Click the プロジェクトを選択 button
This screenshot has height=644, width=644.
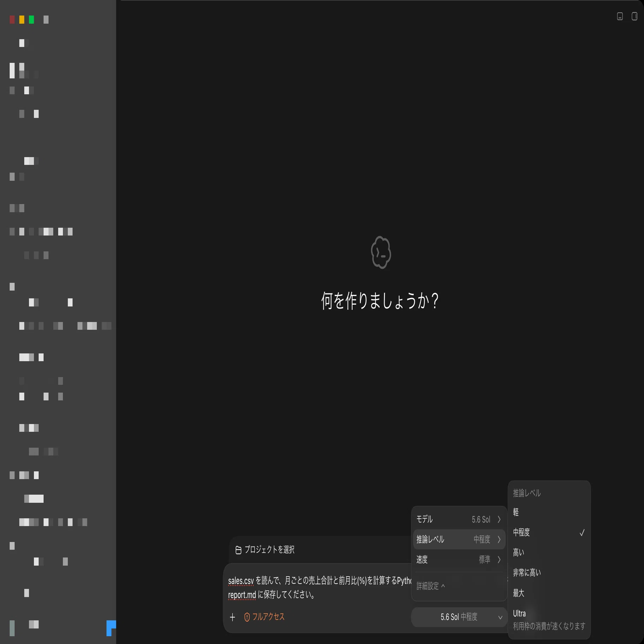pyautogui.click(x=265, y=550)
